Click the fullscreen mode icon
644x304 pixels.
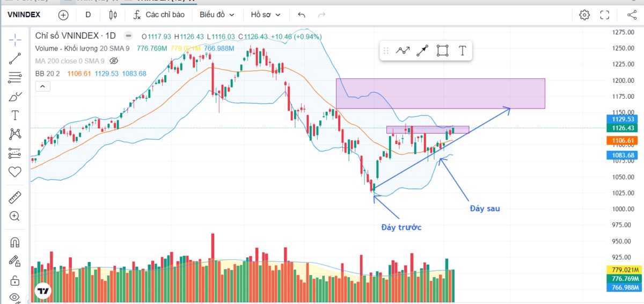pyautogui.click(x=605, y=15)
